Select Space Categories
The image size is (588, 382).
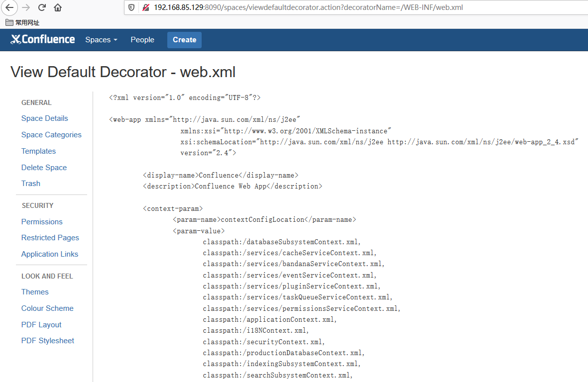[x=51, y=134]
